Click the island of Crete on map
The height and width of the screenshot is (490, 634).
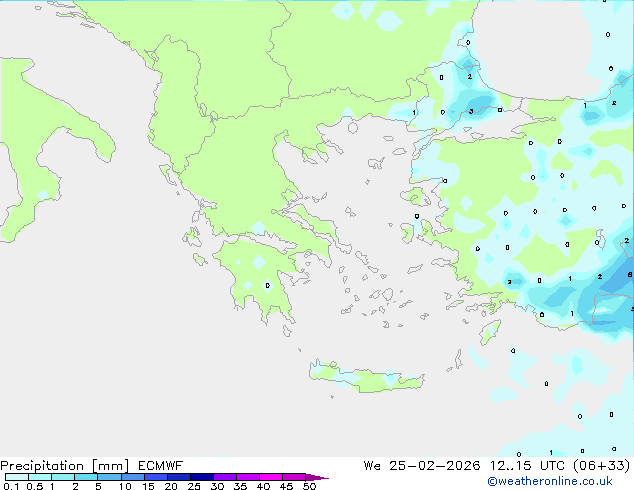coord(367,377)
